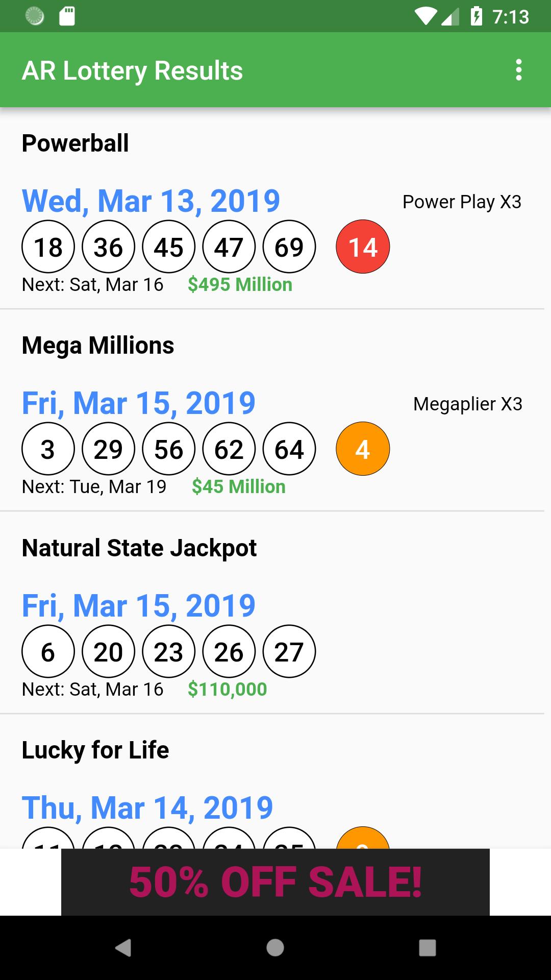This screenshot has width=551, height=980.
Task: Select Powerball ball number 69
Action: click(x=289, y=247)
